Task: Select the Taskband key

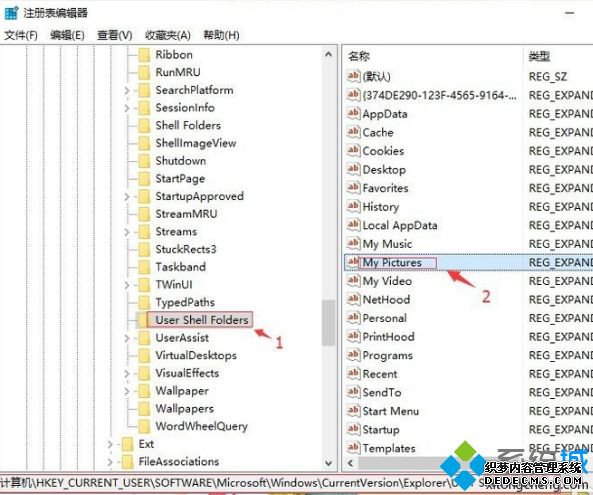Action: (x=180, y=267)
